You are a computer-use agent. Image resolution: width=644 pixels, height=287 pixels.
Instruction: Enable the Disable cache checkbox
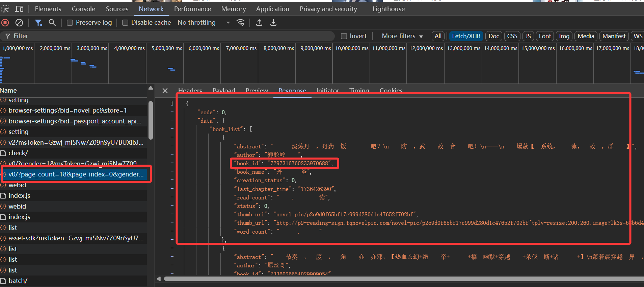pyautogui.click(x=125, y=23)
